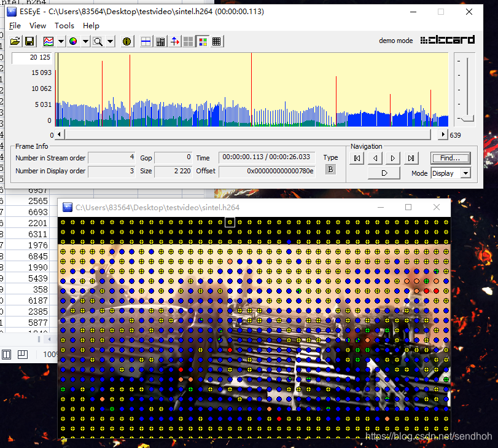Click the save floppy disk icon

pyautogui.click(x=29, y=41)
